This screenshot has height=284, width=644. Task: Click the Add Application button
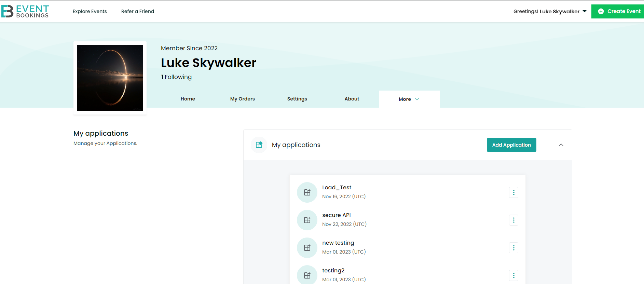[511, 145]
